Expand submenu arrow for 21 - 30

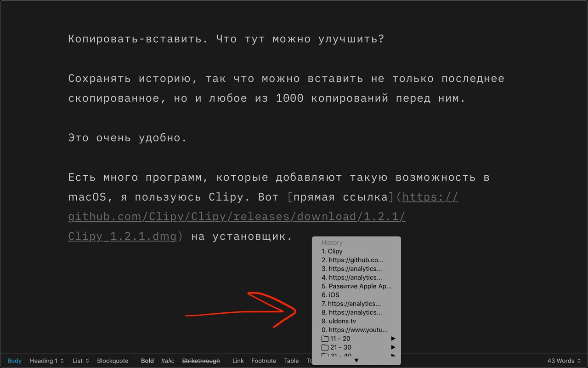tap(393, 347)
